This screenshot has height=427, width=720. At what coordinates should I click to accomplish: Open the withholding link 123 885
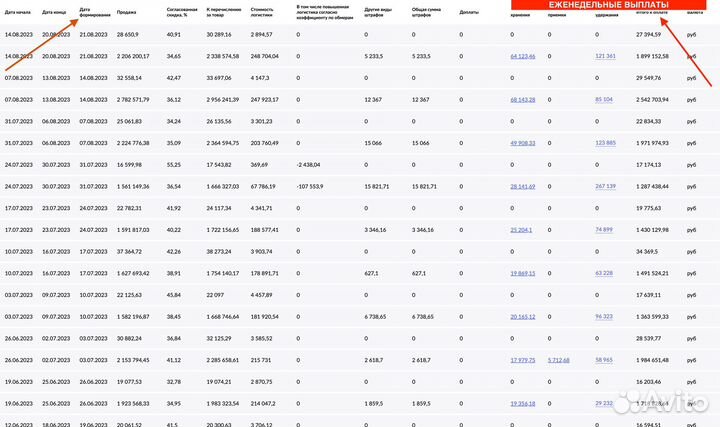coord(605,143)
